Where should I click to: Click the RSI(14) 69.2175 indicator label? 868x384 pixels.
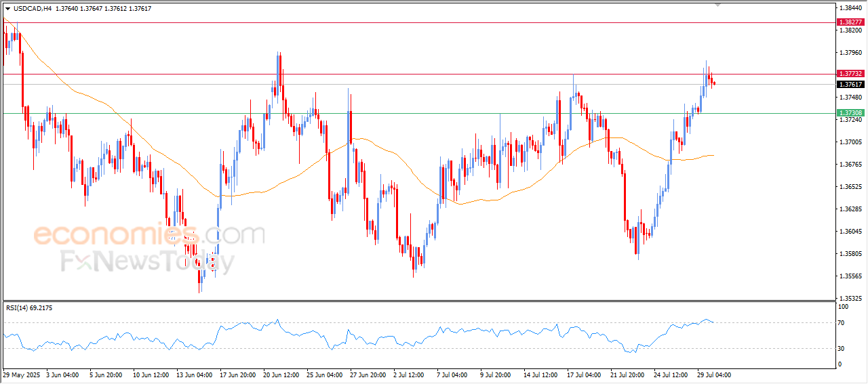pos(29,308)
